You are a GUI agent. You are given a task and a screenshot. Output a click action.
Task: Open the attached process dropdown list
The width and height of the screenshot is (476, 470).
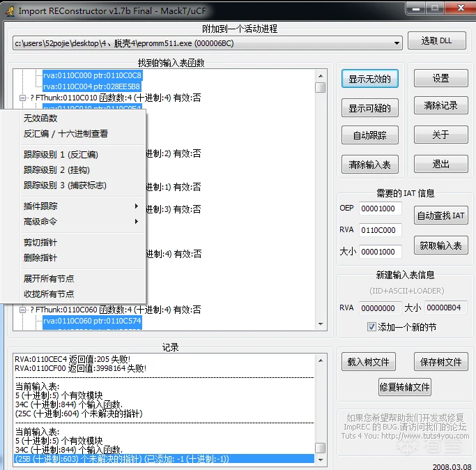tap(397, 43)
